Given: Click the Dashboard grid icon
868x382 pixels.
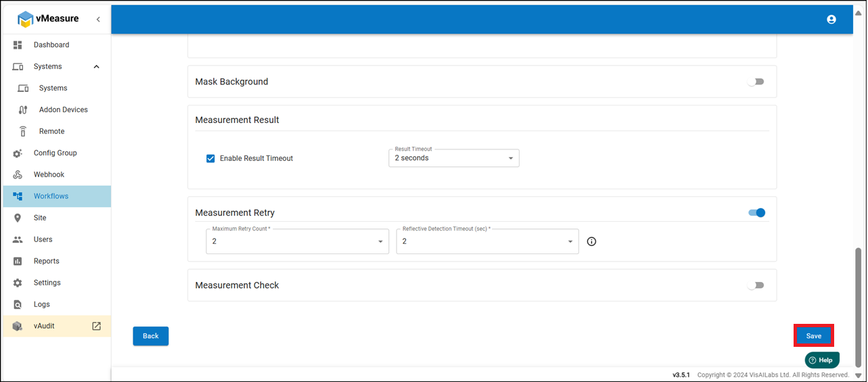Looking at the screenshot, I should pos(18,45).
